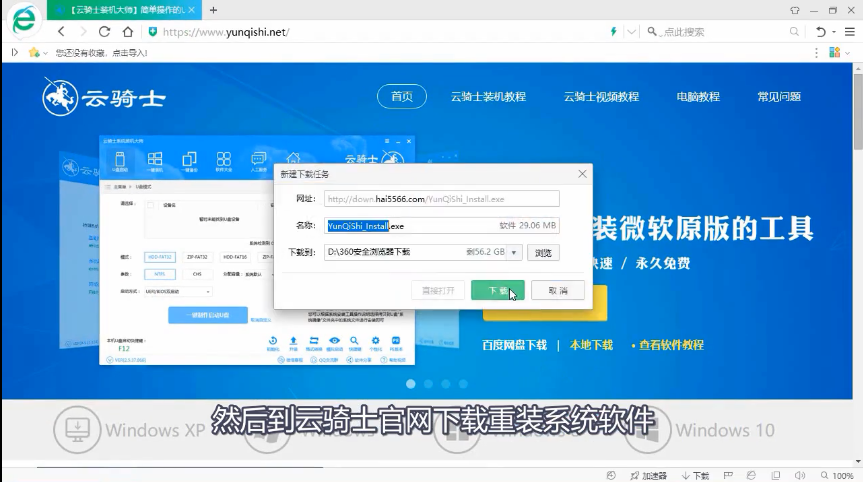Viewport: 863px width, 482px height.
Task: Expand the arrow beside favorites star
Action: point(45,53)
